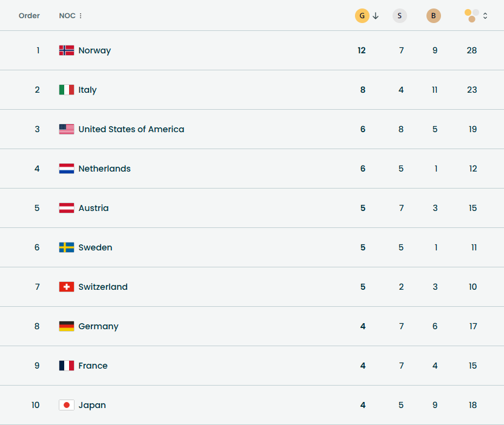Select the Sweden table row
This screenshot has height=425, width=504.
pyautogui.click(x=242, y=247)
